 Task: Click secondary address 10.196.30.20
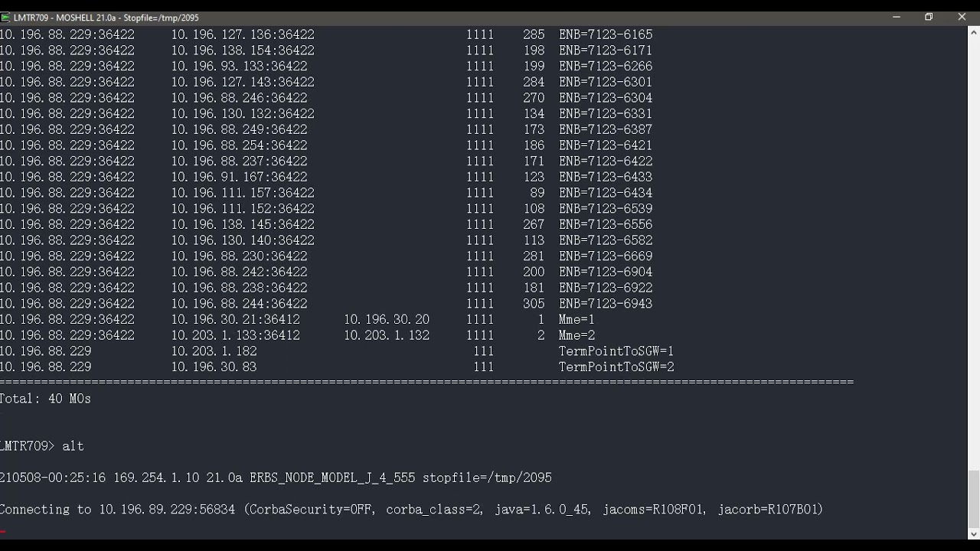[x=387, y=319]
